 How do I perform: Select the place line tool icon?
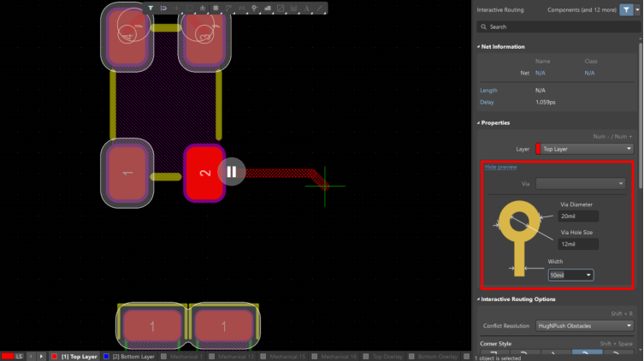coord(320,8)
